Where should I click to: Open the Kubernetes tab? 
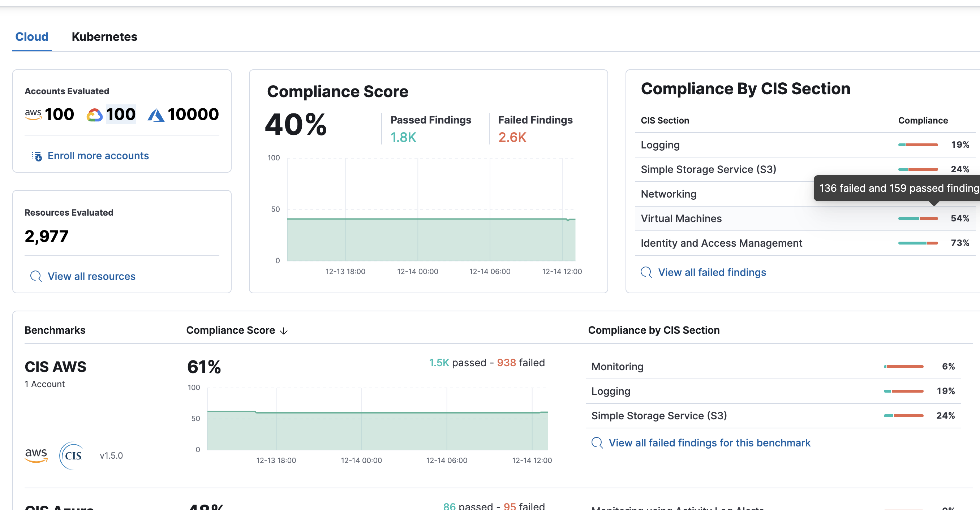coord(104,36)
